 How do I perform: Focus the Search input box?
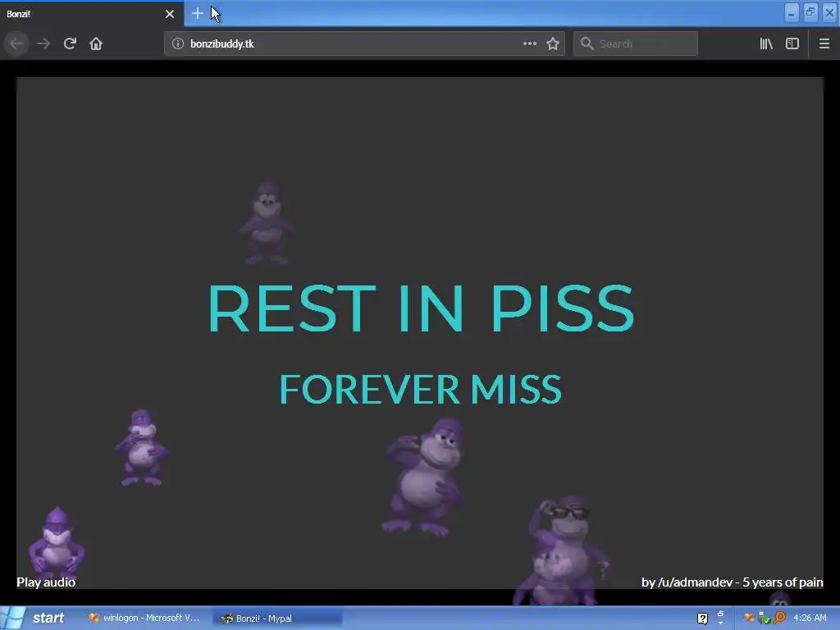[x=636, y=43]
